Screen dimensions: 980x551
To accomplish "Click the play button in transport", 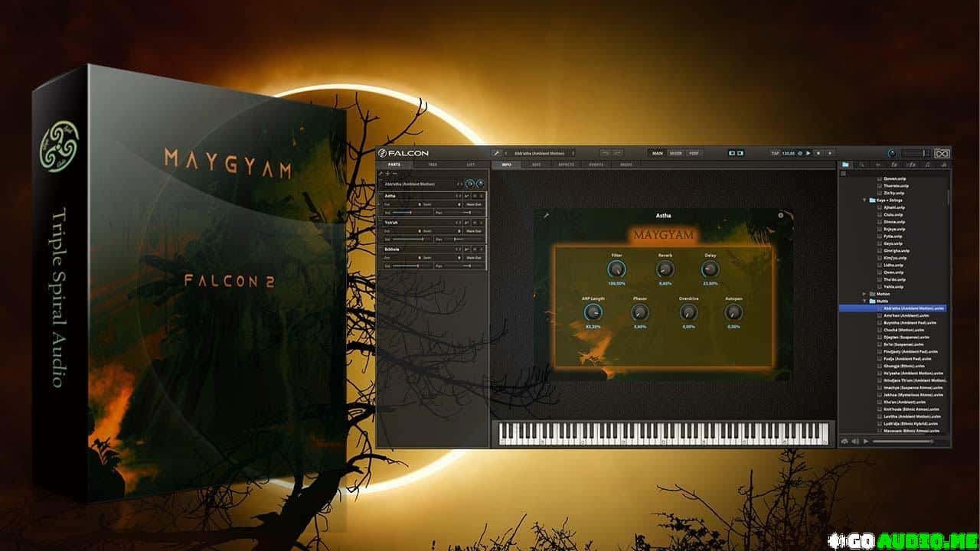I will point(808,153).
